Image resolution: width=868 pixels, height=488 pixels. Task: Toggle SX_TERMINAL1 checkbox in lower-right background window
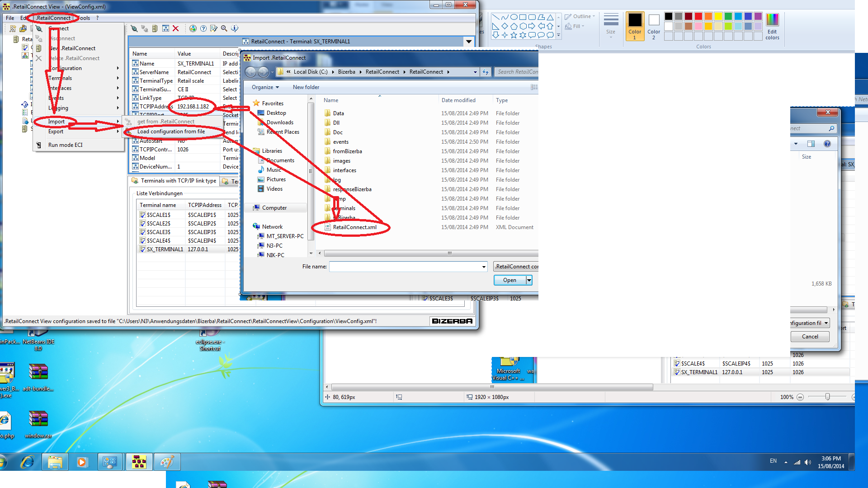(x=677, y=372)
